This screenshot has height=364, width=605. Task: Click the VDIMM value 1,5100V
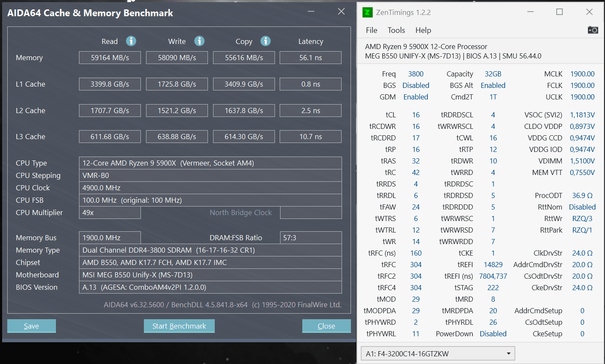[582, 161]
